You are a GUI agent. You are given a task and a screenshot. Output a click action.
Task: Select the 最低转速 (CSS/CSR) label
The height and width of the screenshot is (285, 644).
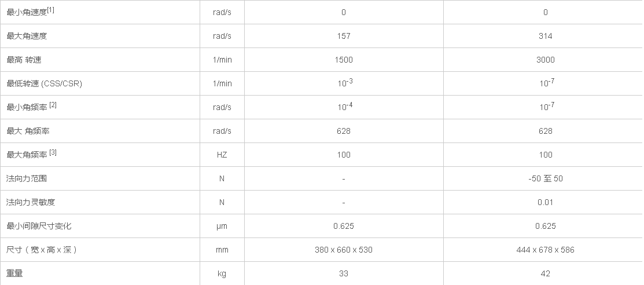click(44, 83)
